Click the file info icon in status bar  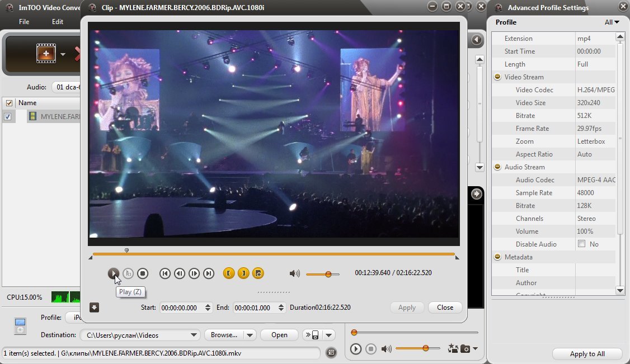[x=331, y=353]
